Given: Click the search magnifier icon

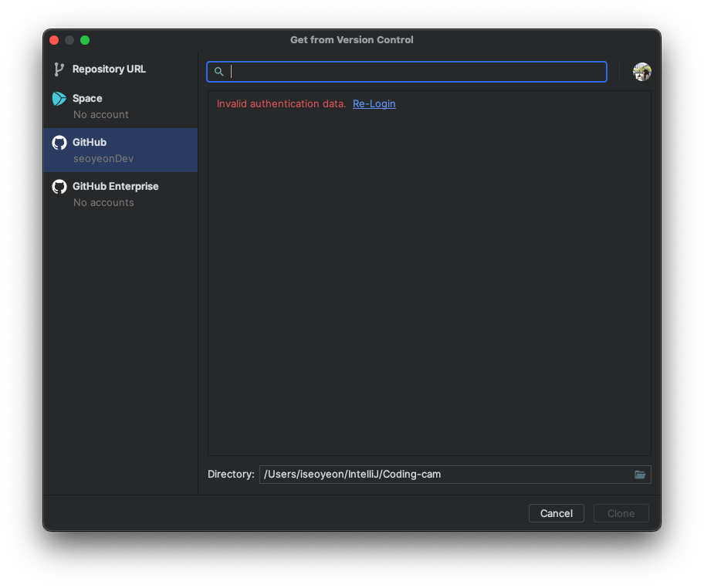Looking at the screenshot, I should pos(218,72).
